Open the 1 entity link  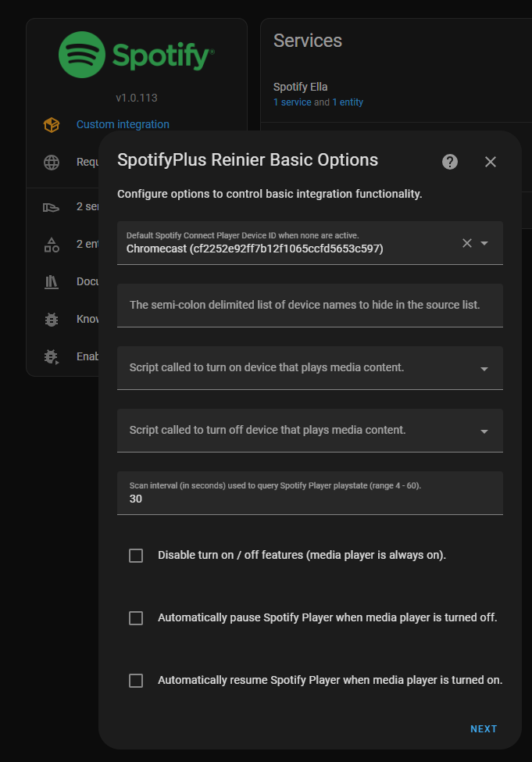coord(348,102)
